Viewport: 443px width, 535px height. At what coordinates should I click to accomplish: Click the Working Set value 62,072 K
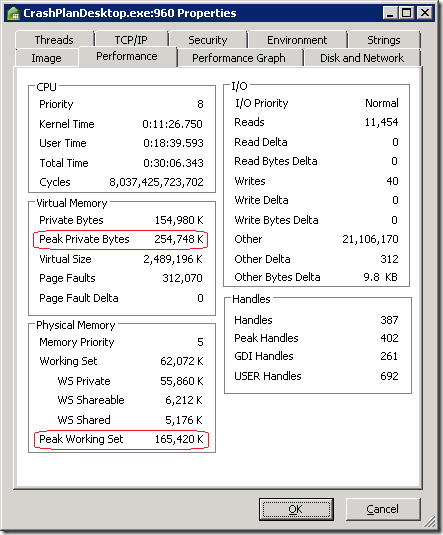tap(182, 361)
